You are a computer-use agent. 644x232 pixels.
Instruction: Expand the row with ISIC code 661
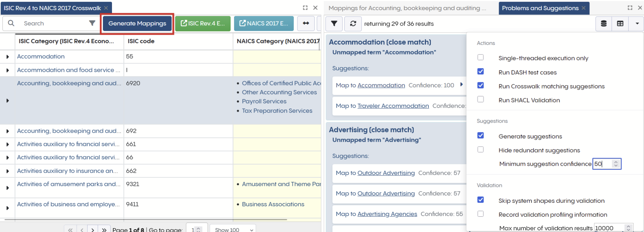8,144
